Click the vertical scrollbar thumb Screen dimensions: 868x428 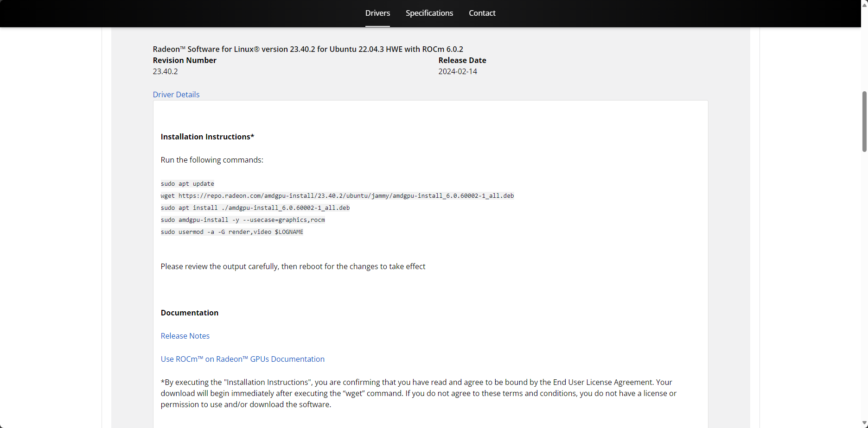[x=864, y=121]
